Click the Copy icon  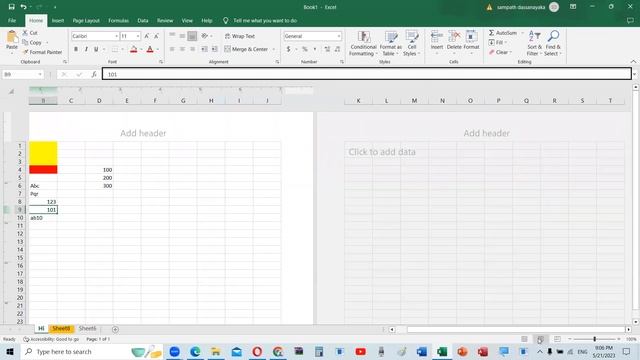coord(25,42)
